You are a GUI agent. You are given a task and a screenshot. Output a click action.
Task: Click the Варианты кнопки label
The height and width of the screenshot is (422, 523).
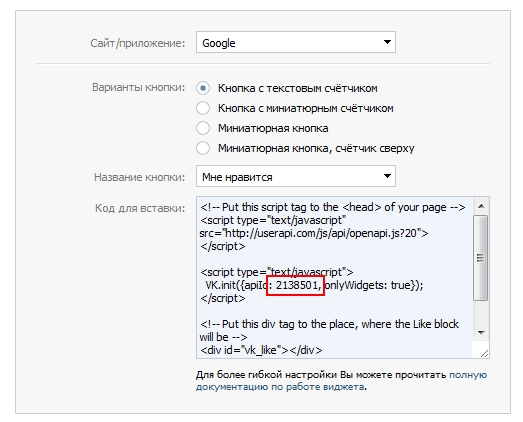point(138,87)
